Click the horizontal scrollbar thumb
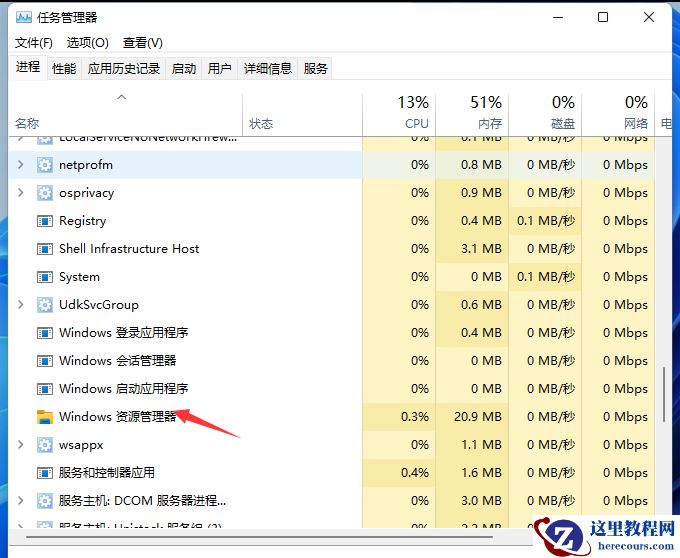The height and width of the screenshot is (558, 680). click(x=259, y=538)
